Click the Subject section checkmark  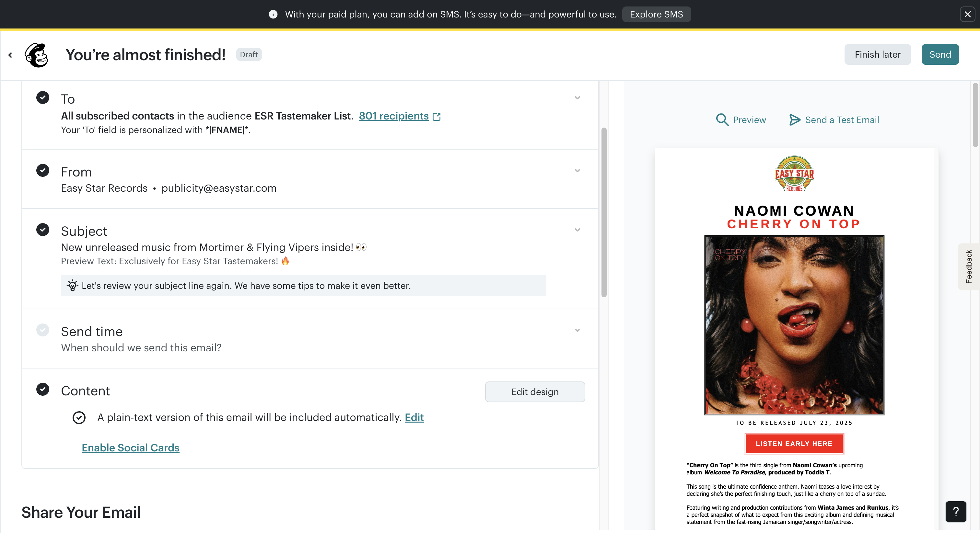pyautogui.click(x=42, y=230)
